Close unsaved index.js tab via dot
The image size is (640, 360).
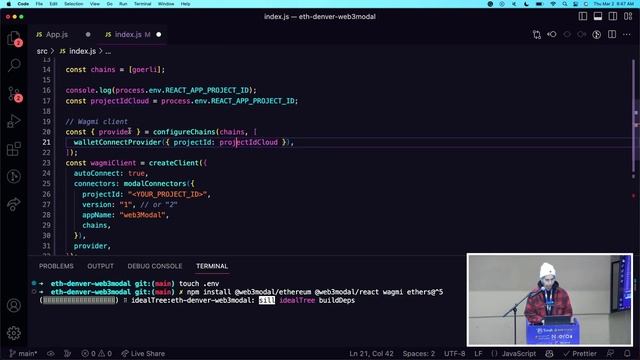click(x=159, y=35)
